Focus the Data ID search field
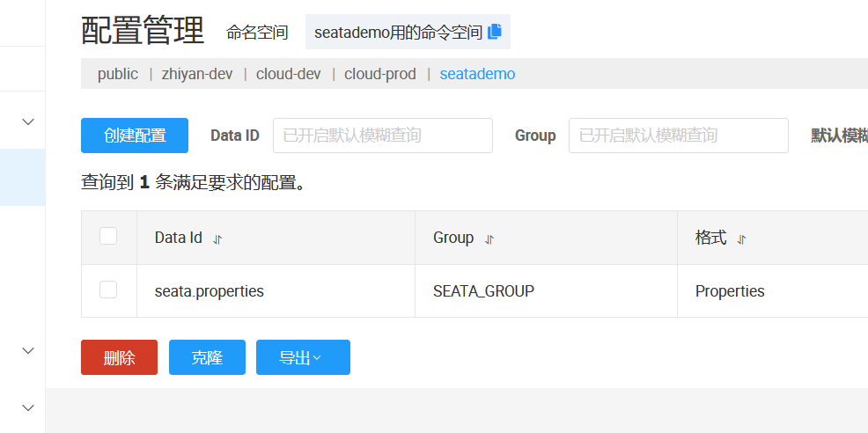 click(382, 136)
